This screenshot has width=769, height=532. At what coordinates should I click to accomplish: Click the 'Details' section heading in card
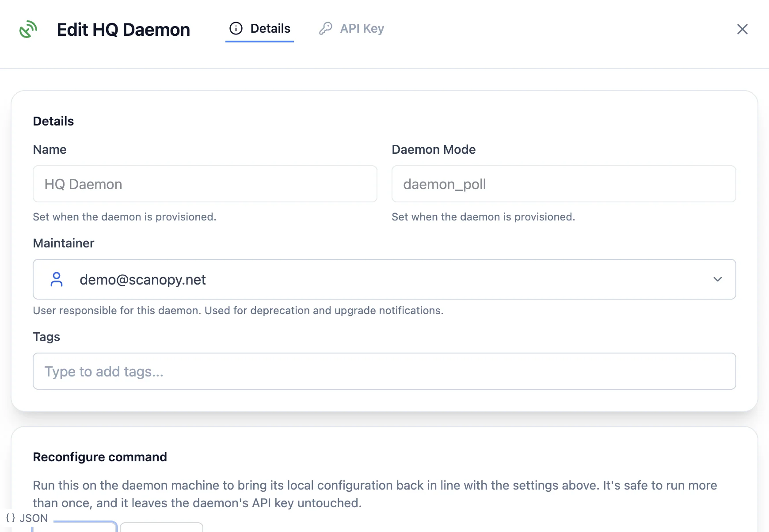pos(53,121)
